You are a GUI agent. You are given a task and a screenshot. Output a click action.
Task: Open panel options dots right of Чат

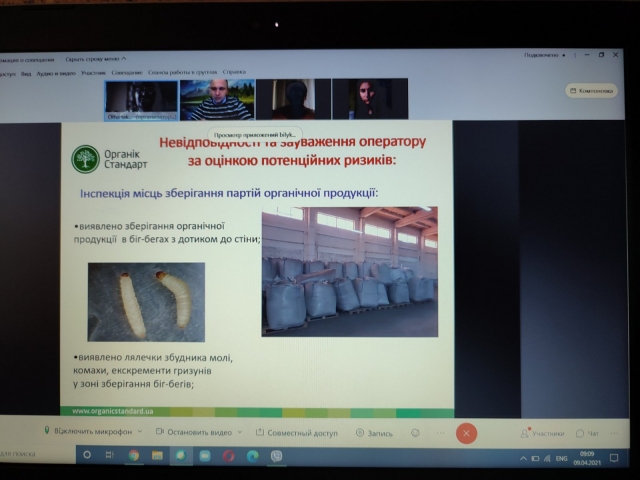coord(614,433)
